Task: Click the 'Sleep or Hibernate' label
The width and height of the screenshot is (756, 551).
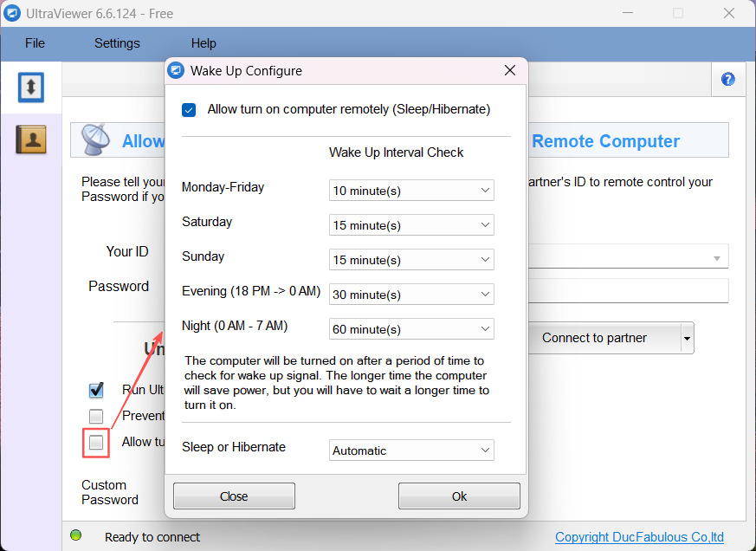Action: pos(234,447)
